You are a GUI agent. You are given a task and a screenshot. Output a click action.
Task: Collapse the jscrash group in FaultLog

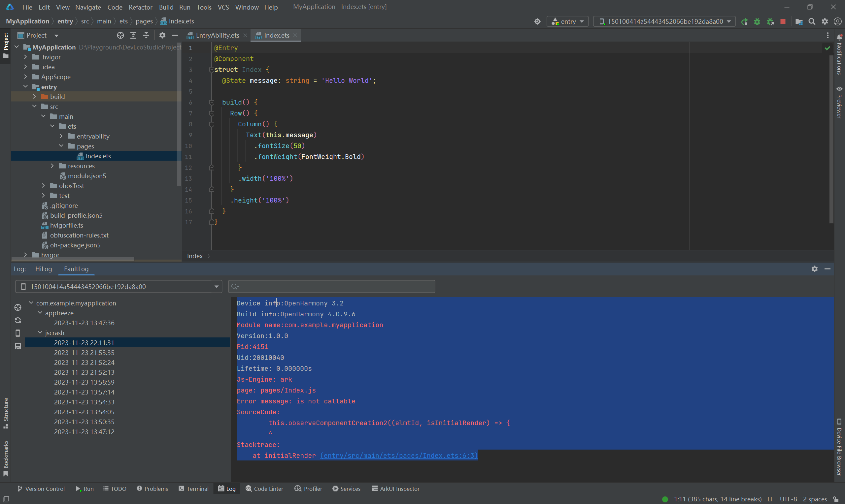(40, 332)
